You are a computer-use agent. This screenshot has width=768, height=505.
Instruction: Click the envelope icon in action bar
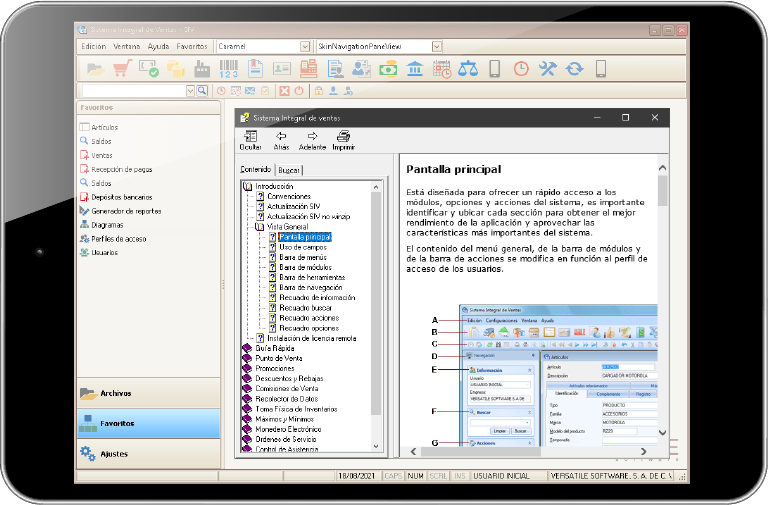[250, 91]
